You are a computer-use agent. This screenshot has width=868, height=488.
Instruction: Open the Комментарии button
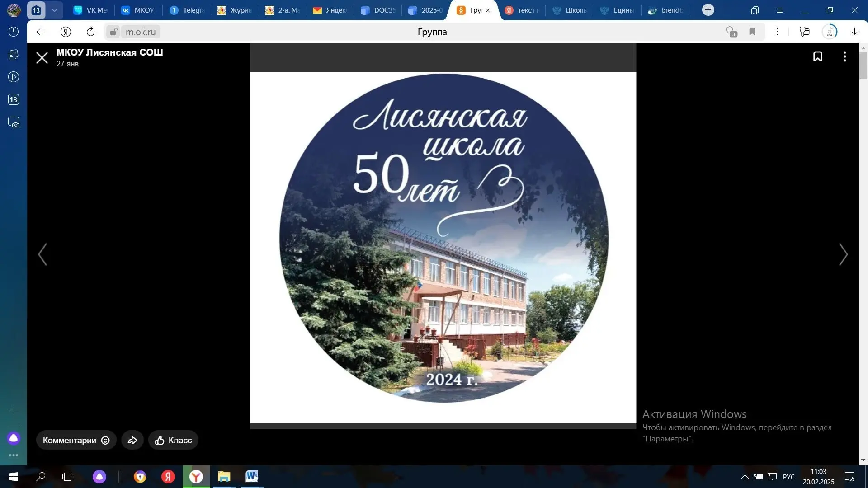(x=76, y=440)
